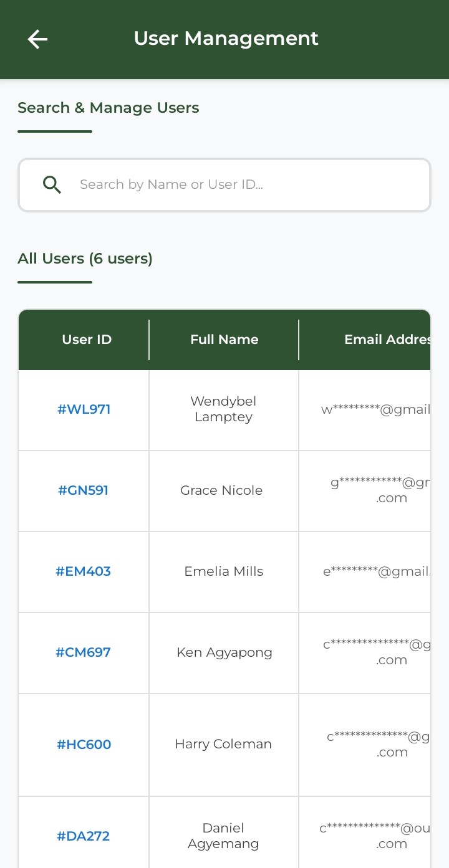Click the Daniel Agyemang name cell
This screenshot has width=449, height=868.
[223, 836]
